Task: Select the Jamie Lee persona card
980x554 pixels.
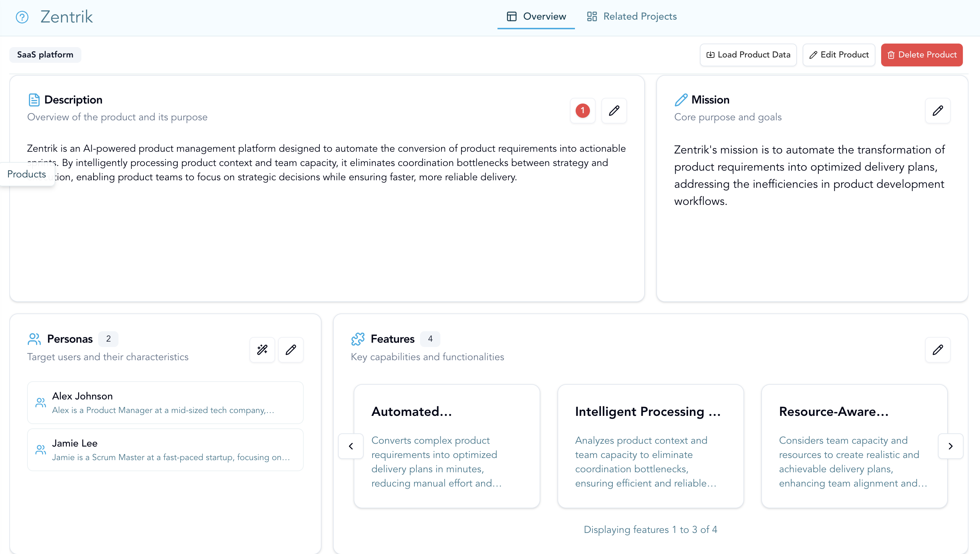Action: (x=166, y=449)
